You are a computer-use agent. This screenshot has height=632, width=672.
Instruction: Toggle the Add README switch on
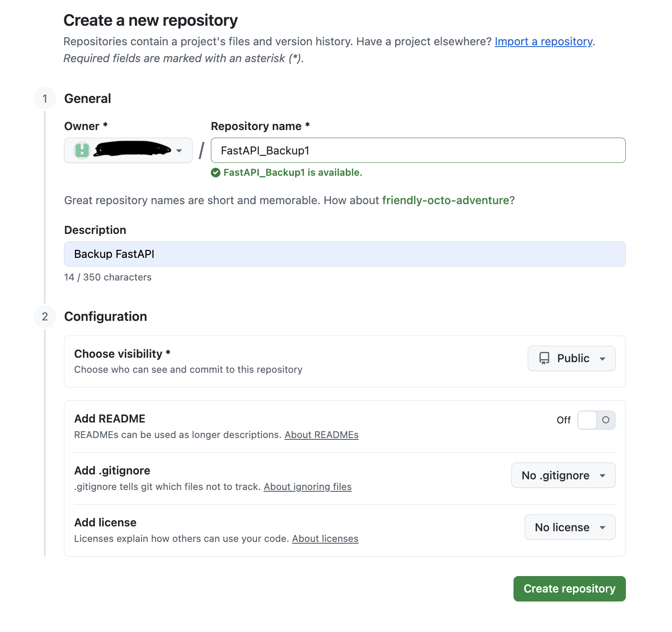click(x=596, y=420)
